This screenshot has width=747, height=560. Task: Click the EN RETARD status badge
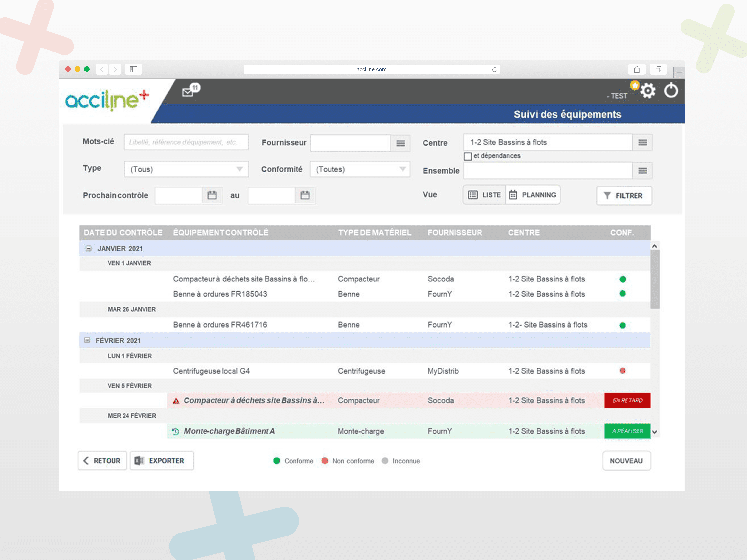point(627,400)
